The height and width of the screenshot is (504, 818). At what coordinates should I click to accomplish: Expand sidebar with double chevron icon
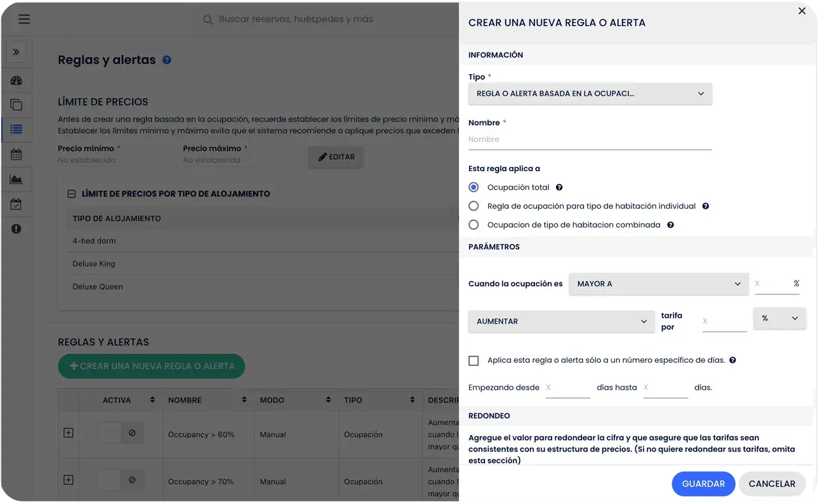click(x=17, y=52)
